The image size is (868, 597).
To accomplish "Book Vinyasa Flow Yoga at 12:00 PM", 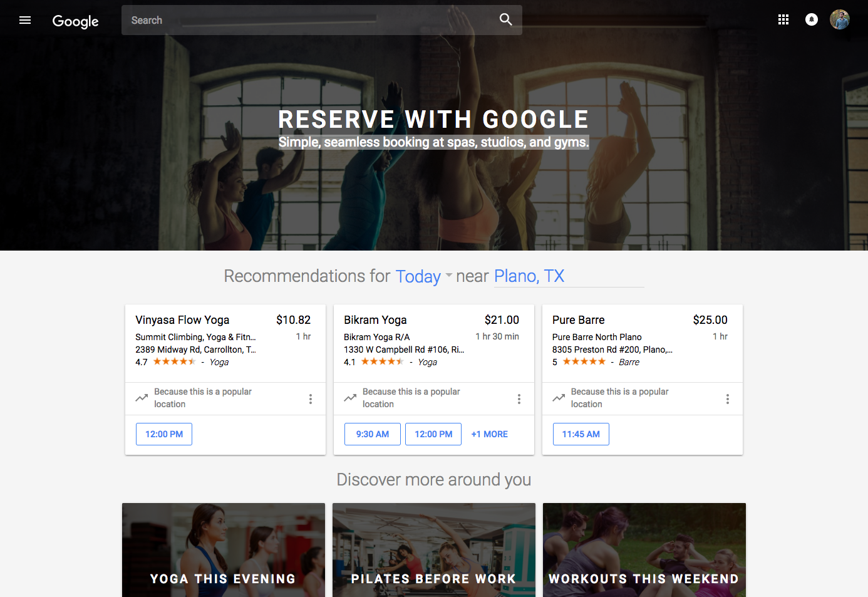I will pyautogui.click(x=164, y=434).
